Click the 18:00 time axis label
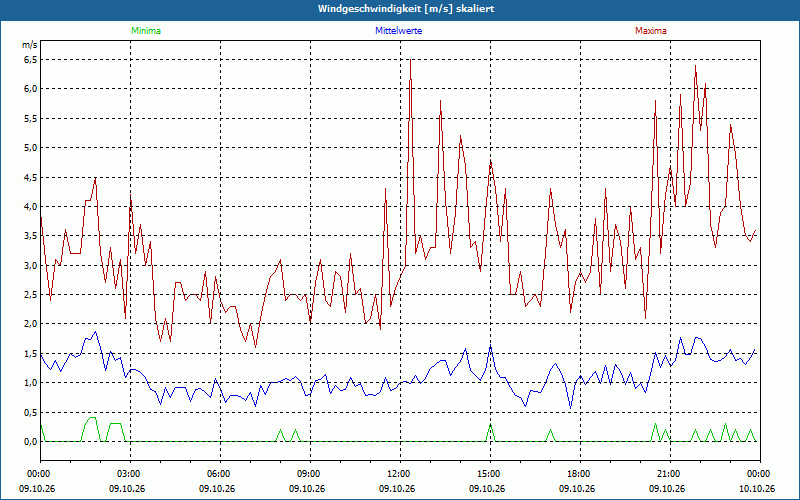800x500 pixels. [x=581, y=474]
